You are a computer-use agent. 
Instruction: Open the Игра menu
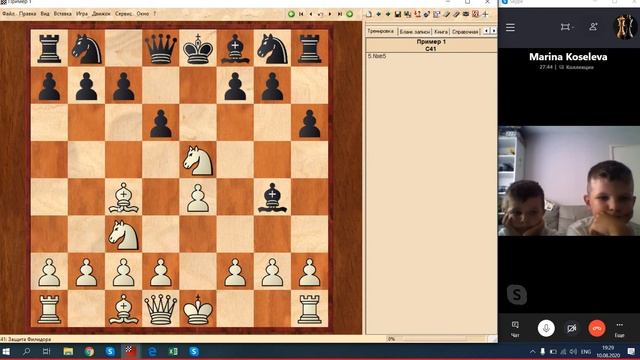point(82,14)
